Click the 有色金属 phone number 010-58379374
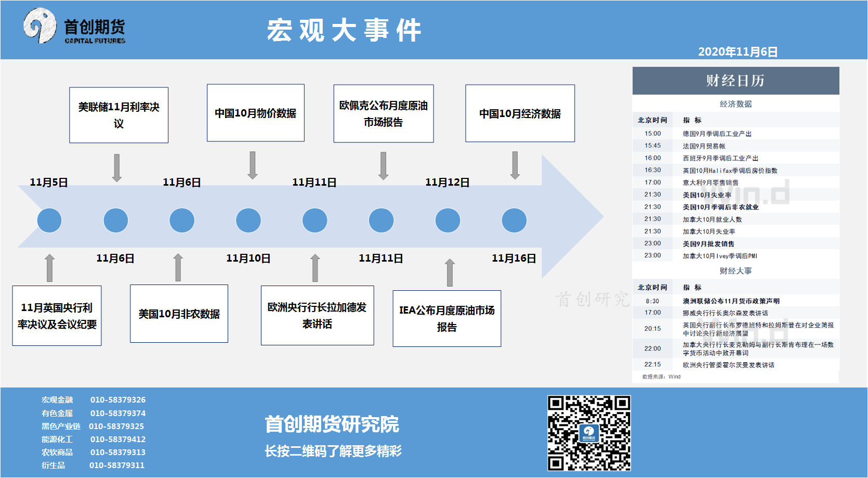 click(x=118, y=413)
